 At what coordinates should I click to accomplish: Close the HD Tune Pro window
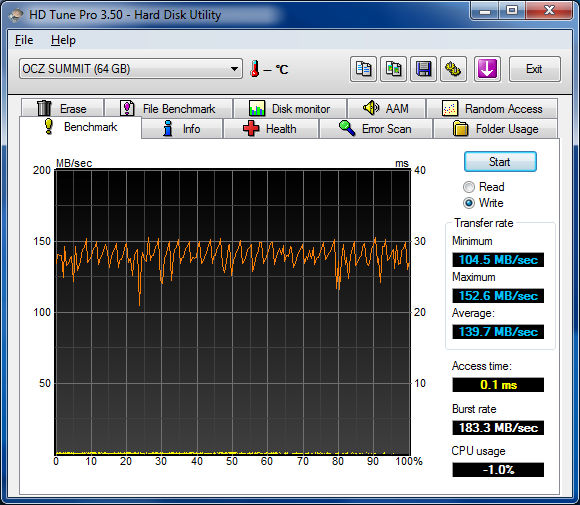549,10
